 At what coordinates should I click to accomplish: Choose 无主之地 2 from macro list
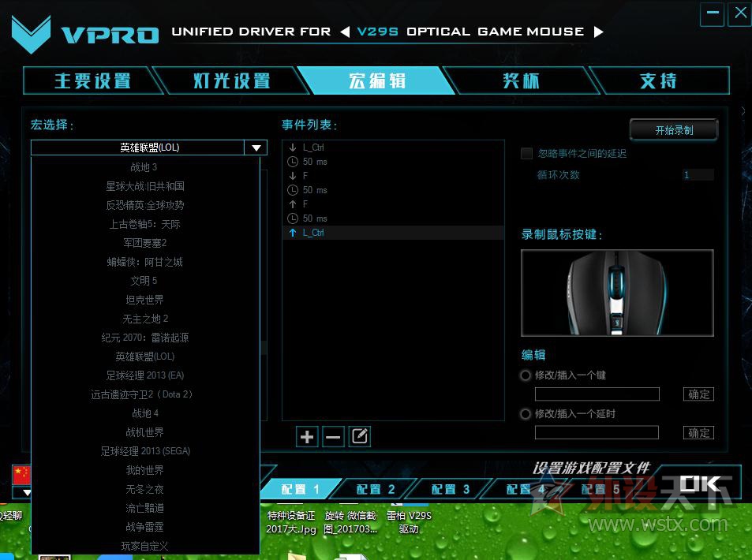point(145,319)
